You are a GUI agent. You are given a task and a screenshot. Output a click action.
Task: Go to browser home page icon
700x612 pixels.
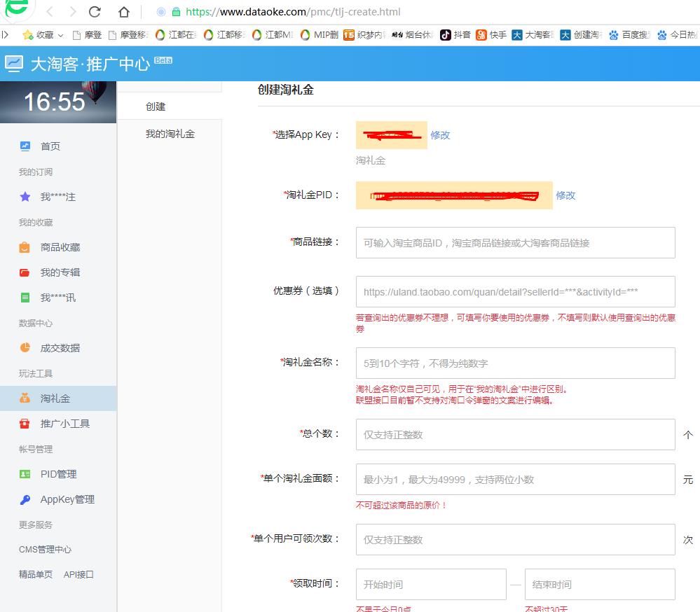(x=123, y=12)
